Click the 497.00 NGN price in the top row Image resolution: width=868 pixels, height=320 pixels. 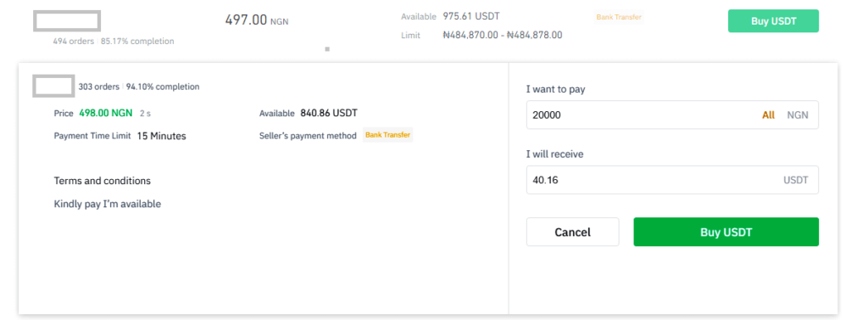(x=256, y=20)
